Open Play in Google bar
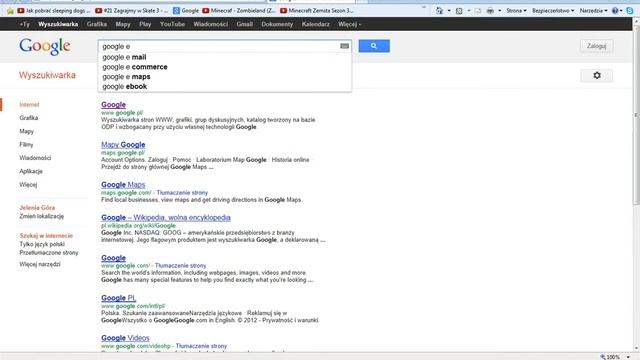This screenshot has height=360, width=640. (x=145, y=24)
